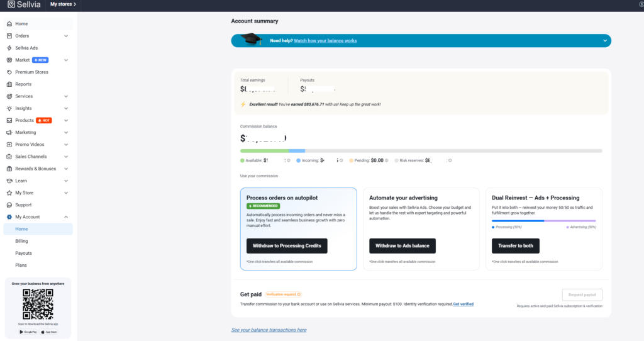Expand the Need help banner chevron
Viewport: 644px width, 341px height.
(605, 41)
